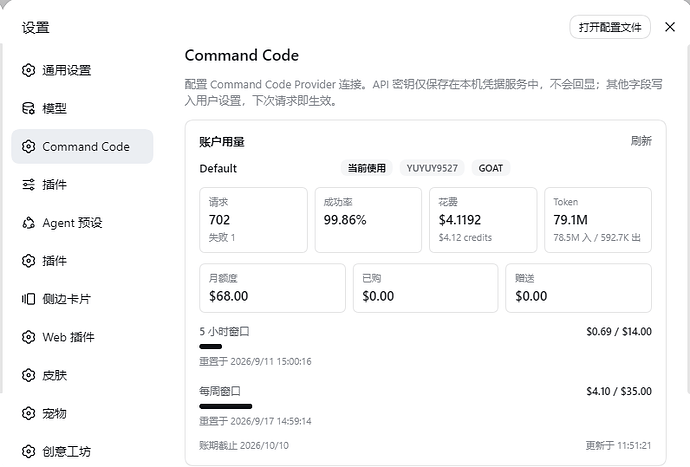Click the 当前使用 badge
Screen dimensions: 690x467
[367, 168]
